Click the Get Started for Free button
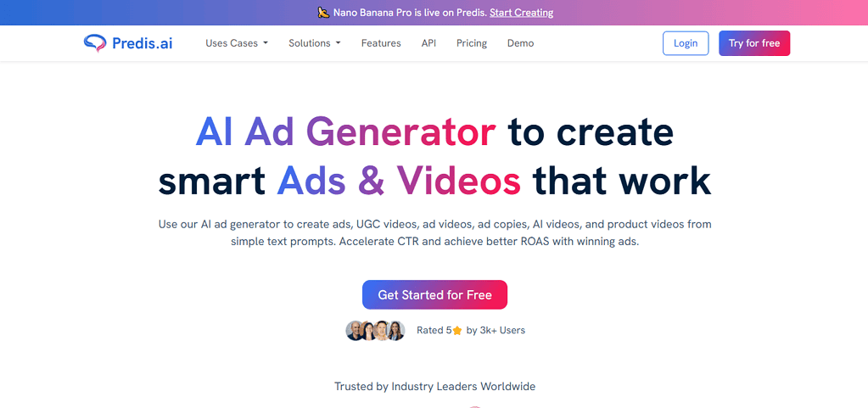Image resolution: width=868 pixels, height=408 pixels. coord(434,295)
